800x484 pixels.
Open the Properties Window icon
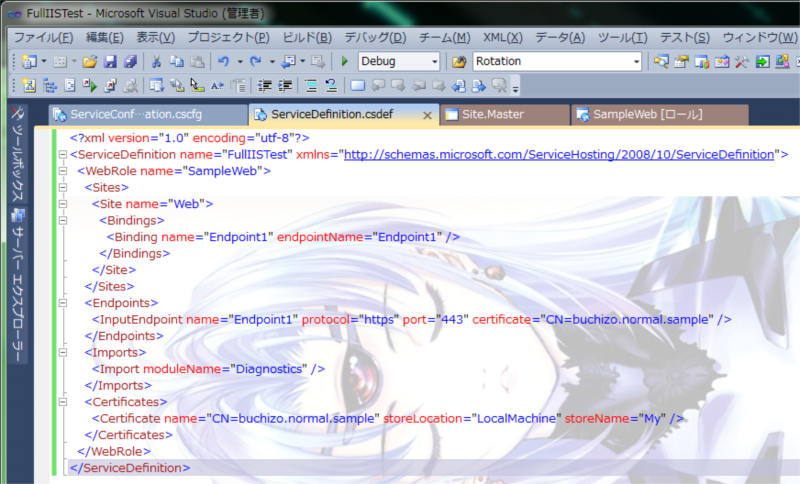[x=681, y=62]
